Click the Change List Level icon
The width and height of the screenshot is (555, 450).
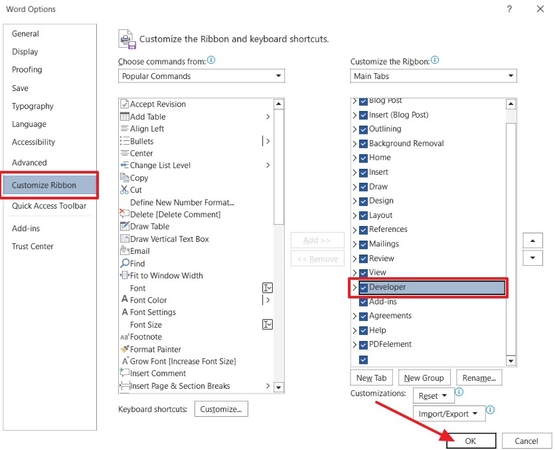point(125,165)
